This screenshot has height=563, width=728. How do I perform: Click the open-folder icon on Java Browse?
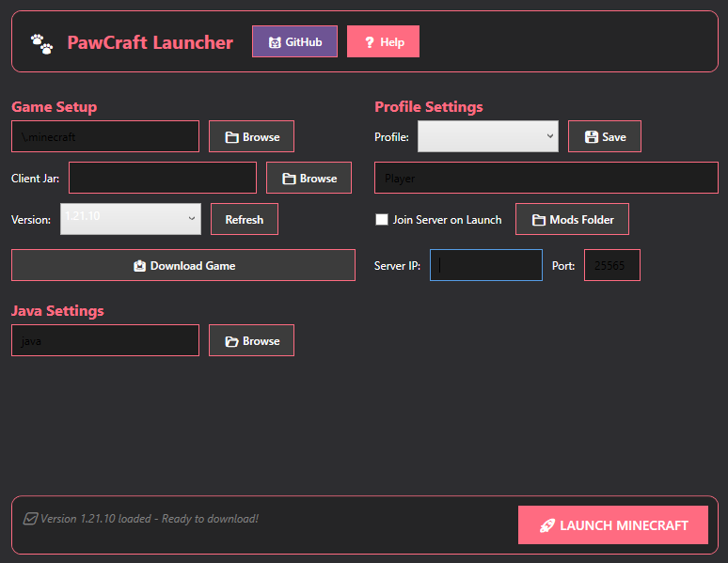point(231,341)
